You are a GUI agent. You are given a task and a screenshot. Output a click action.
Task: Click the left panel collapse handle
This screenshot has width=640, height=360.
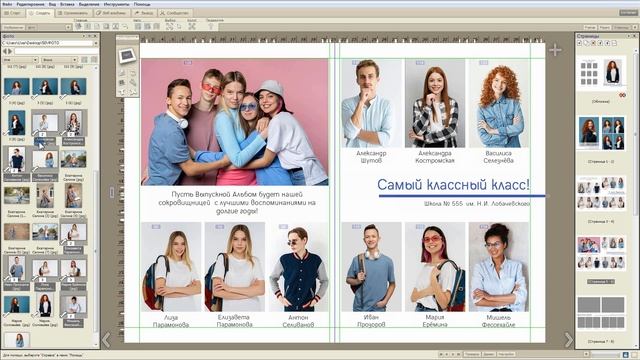point(112,192)
